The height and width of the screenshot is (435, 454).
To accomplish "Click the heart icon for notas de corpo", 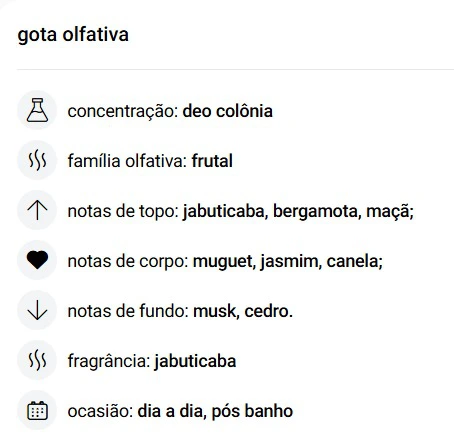I will [37, 260].
